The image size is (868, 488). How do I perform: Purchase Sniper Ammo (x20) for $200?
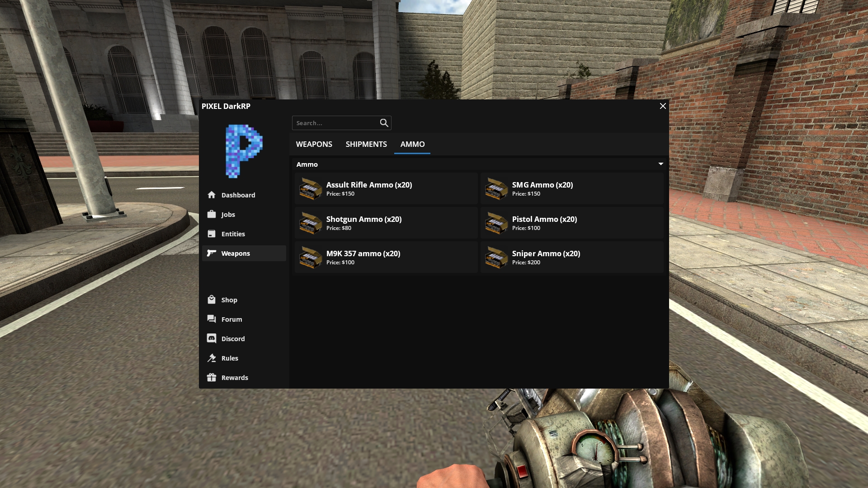click(572, 258)
